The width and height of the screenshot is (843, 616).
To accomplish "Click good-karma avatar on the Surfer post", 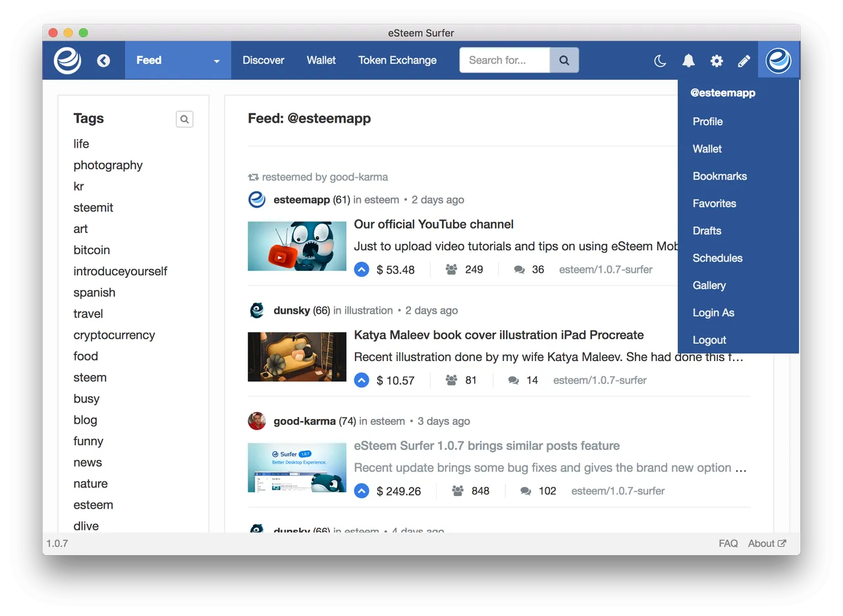I will tap(257, 420).
